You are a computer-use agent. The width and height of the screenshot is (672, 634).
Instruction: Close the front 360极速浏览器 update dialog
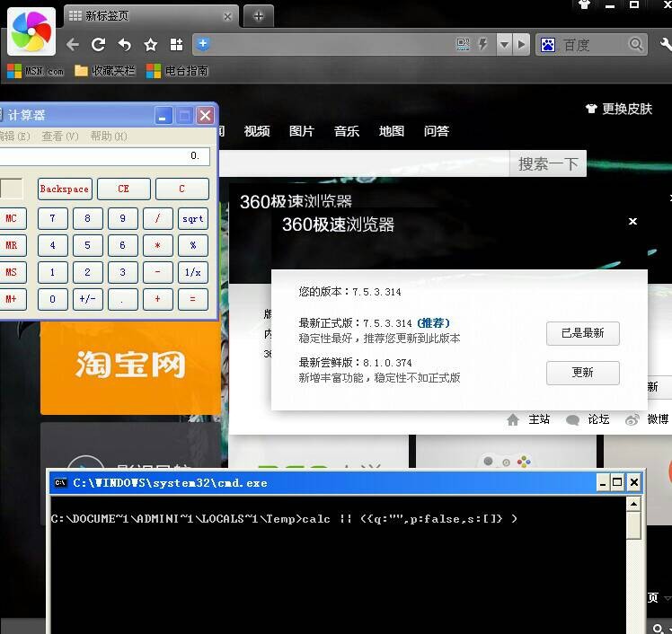[x=632, y=222]
